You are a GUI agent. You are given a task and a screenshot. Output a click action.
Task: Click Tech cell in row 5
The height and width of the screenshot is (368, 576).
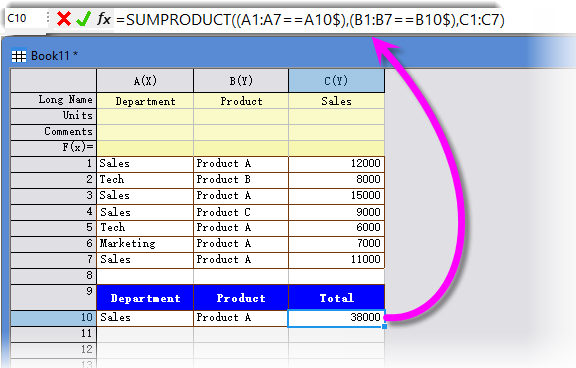coord(145,228)
